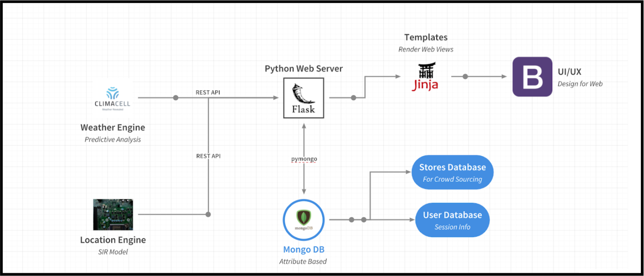Viewport: 644px width, 276px height.
Task: Select the Location Engine circuit board image
Action: pos(113,214)
